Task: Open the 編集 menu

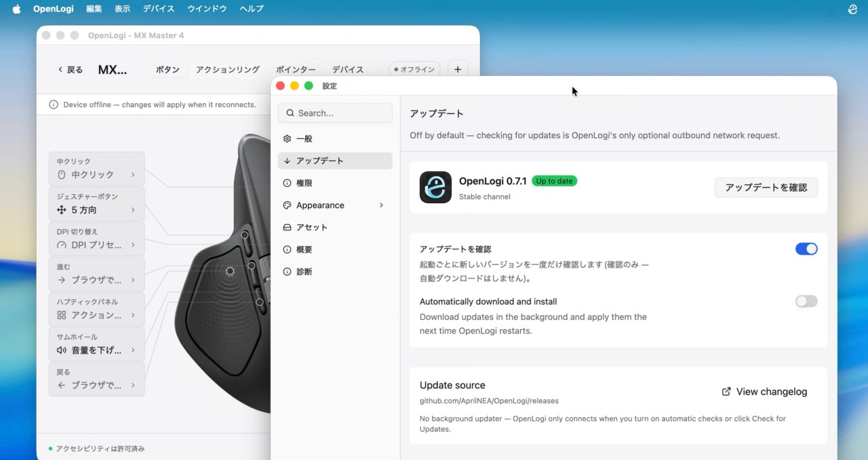Action: (94, 9)
